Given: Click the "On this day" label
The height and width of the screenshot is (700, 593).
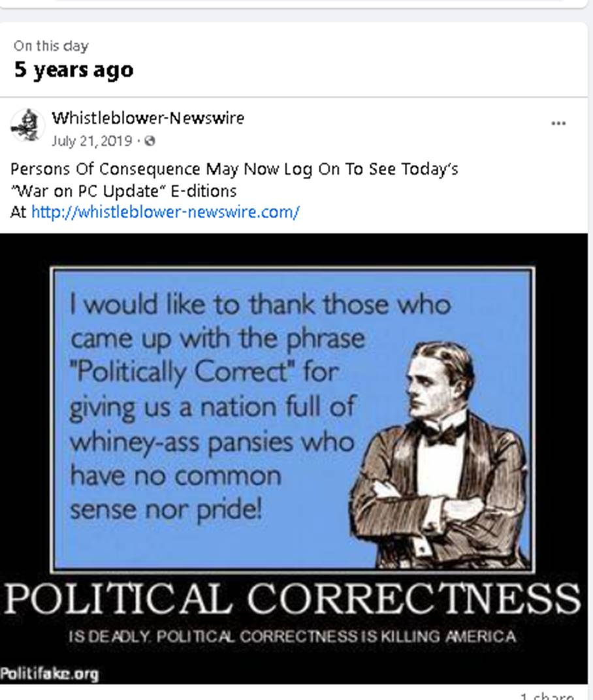Looking at the screenshot, I should 51,46.
